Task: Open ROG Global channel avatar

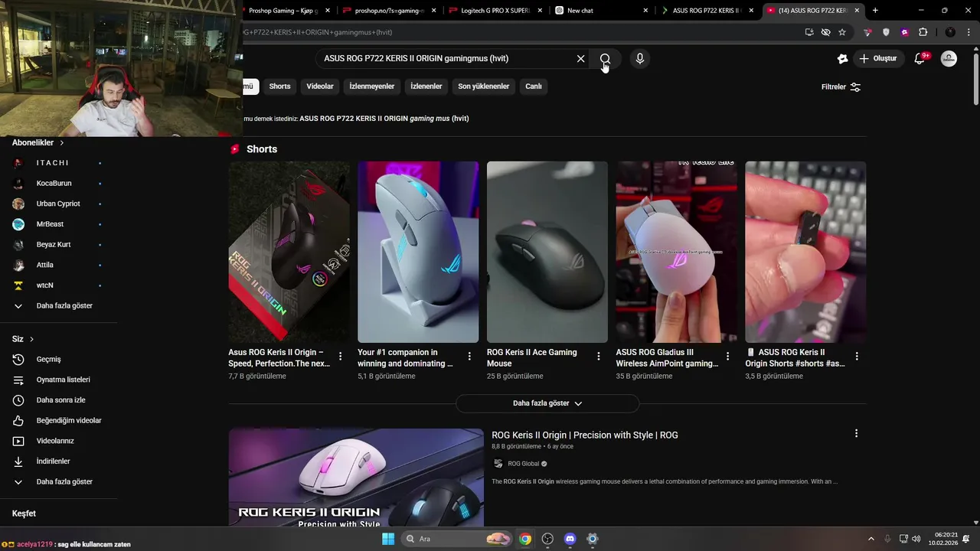Action: (498, 464)
